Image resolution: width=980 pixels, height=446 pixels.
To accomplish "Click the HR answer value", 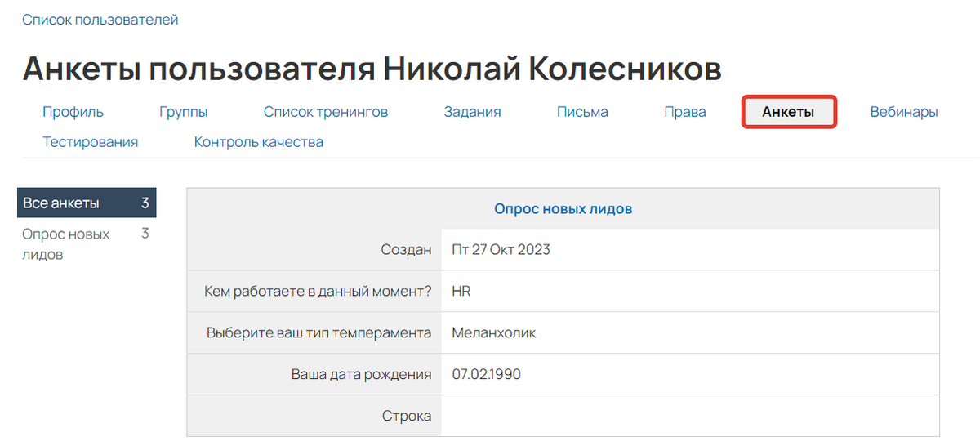I will [461, 292].
